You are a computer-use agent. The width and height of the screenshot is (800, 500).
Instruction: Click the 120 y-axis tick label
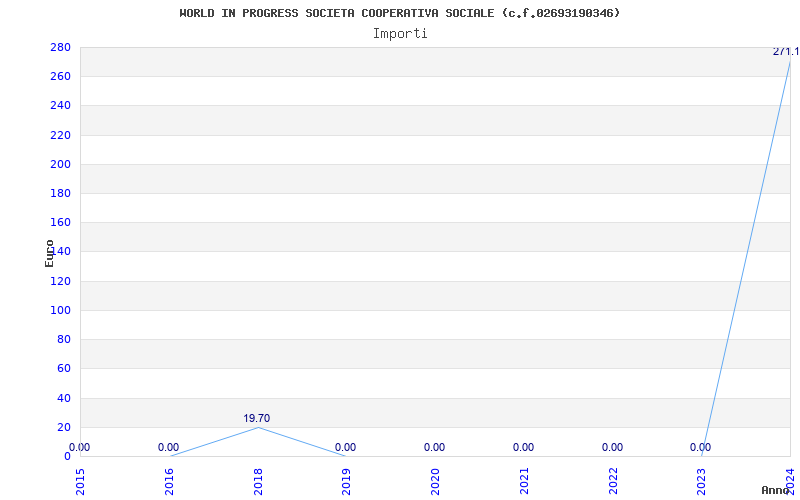click(x=60, y=281)
